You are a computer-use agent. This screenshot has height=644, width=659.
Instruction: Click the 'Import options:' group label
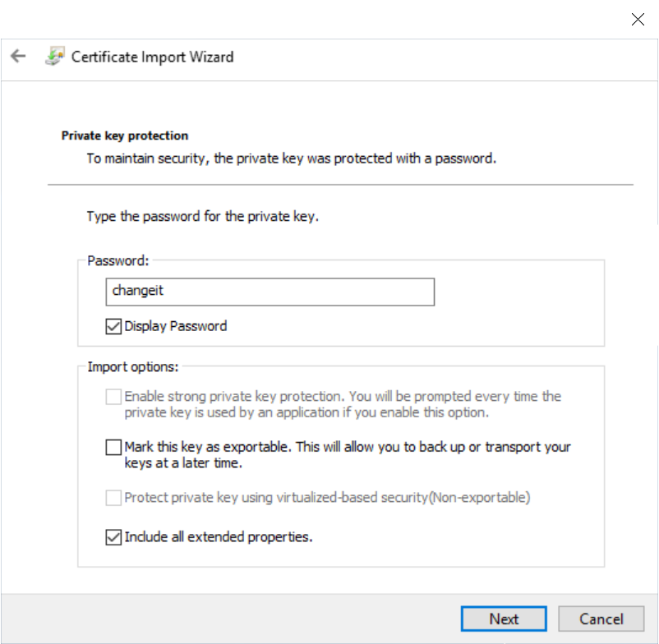coord(133,366)
